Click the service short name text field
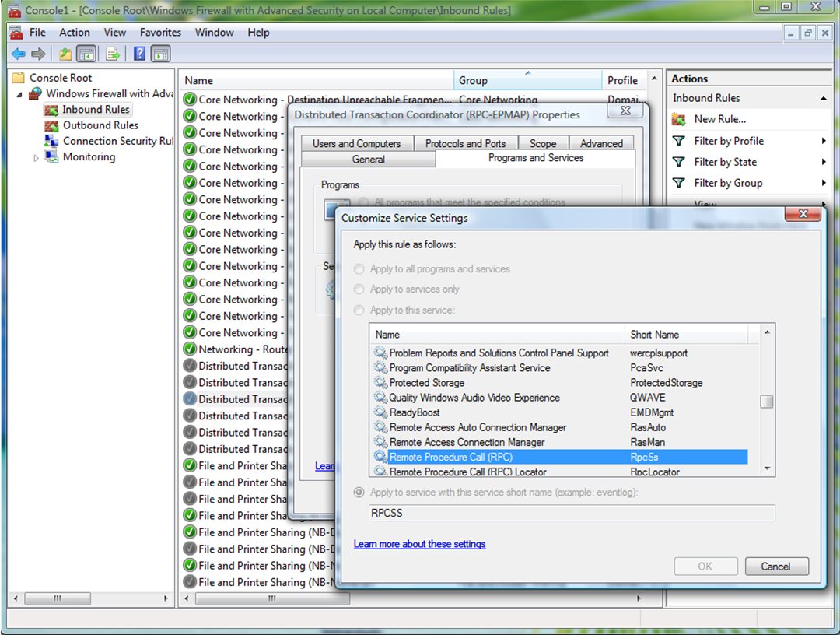Image resolution: width=840 pixels, height=635 pixels. 572,513
